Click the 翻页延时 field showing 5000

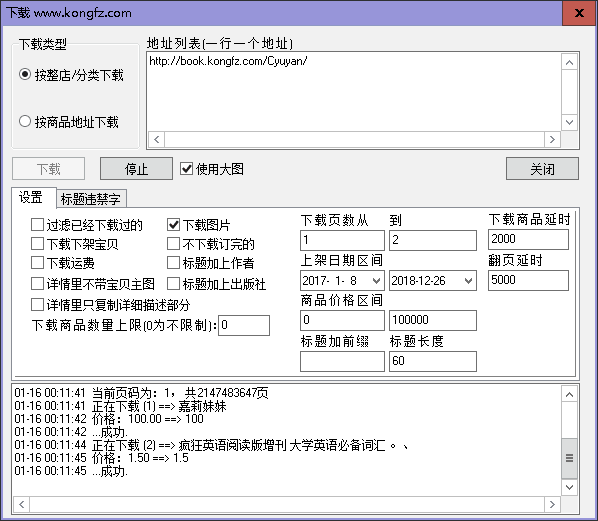(x=528, y=280)
